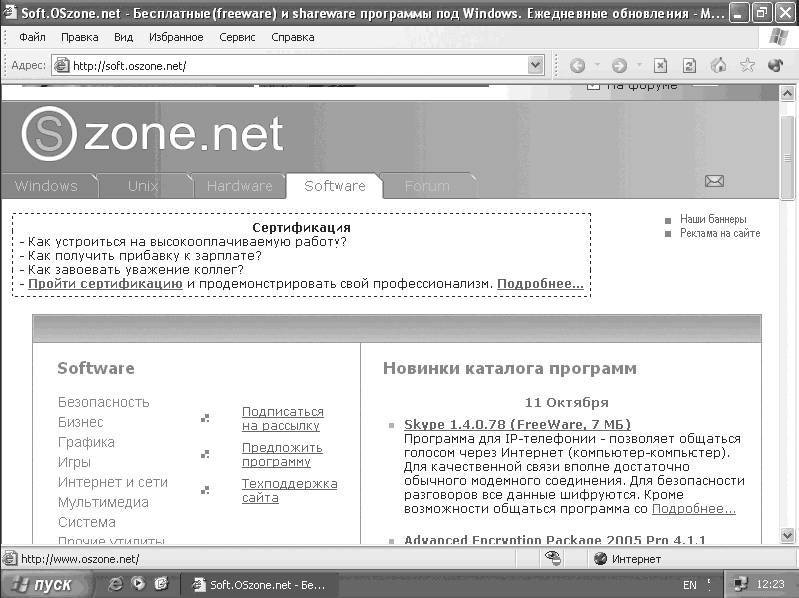
Task: Open the Справка menu
Action: click(x=292, y=37)
